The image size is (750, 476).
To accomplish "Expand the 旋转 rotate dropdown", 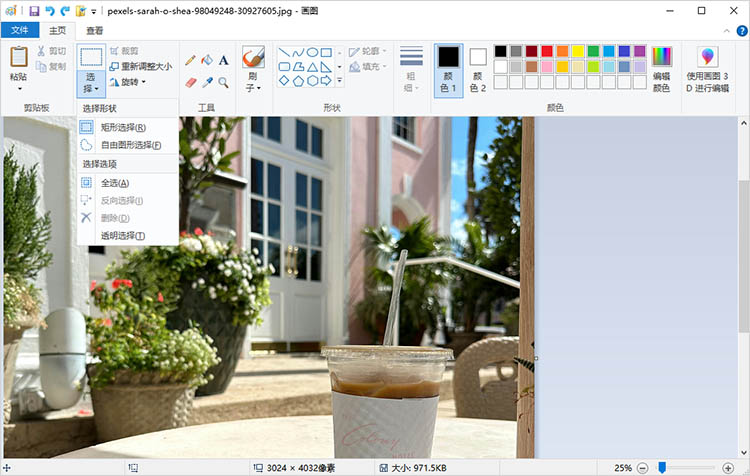I will coord(133,82).
